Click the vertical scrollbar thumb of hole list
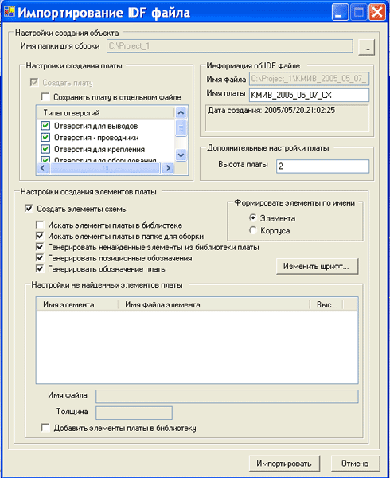 pos(181,128)
